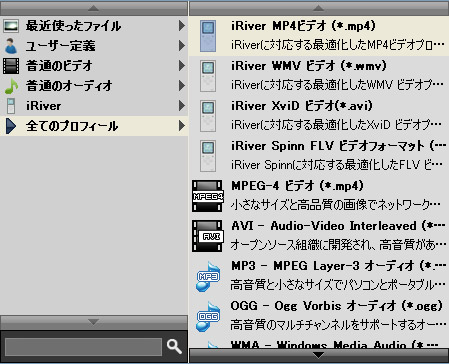Click the iRiver device icon in the category list
The image size is (449, 364).
click(x=11, y=106)
